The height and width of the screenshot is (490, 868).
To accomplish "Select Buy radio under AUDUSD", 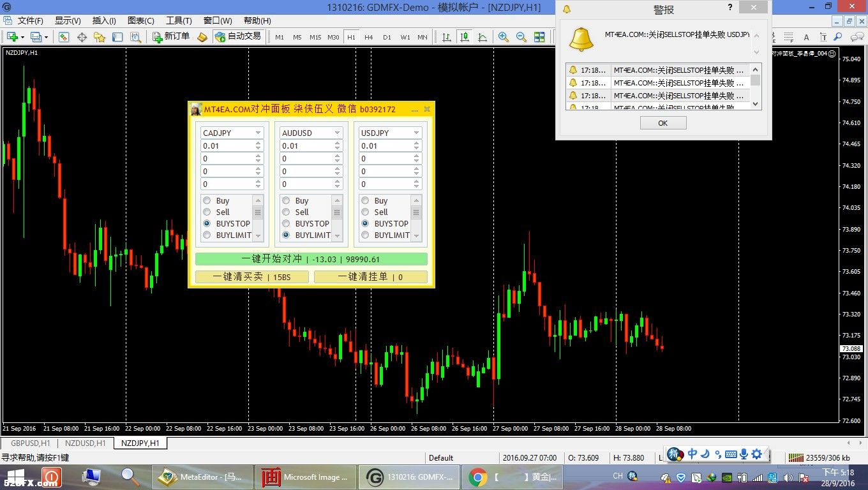I will coord(286,200).
